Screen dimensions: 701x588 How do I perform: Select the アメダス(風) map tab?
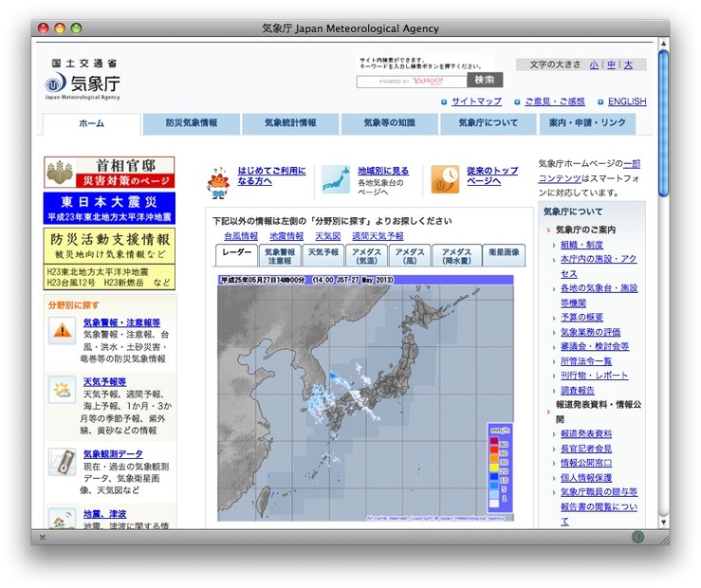coord(410,255)
